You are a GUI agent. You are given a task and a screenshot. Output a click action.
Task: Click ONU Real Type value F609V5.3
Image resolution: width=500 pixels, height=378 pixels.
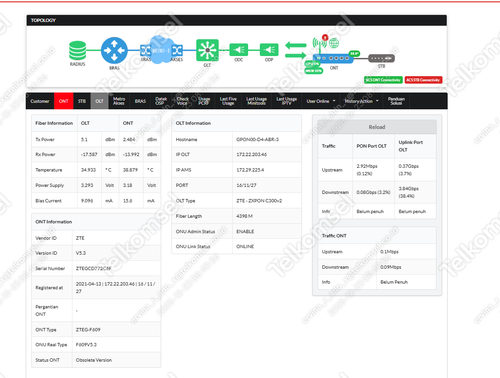(86, 345)
